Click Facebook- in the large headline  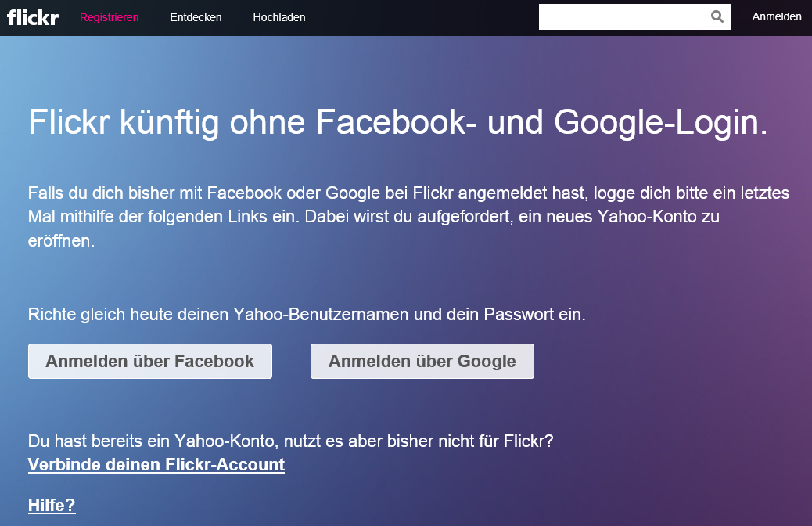pyautogui.click(x=397, y=122)
